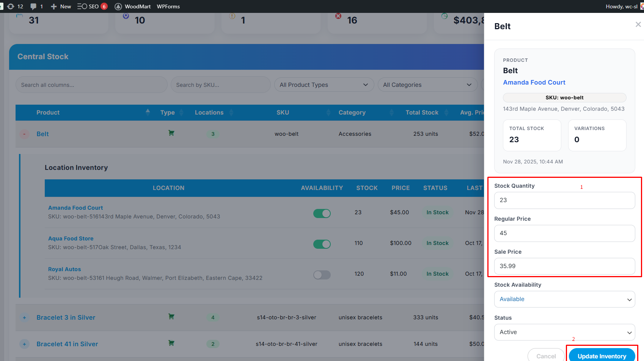The image size is (644, 361).
Task: Open the All Product Types dropdown
Action: click(x=324, y=85)
